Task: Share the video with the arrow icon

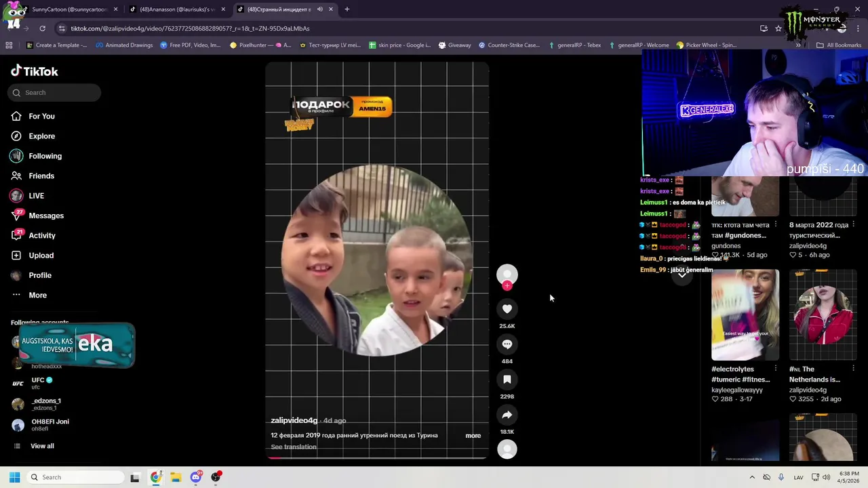Action: (x=507, y=415)
